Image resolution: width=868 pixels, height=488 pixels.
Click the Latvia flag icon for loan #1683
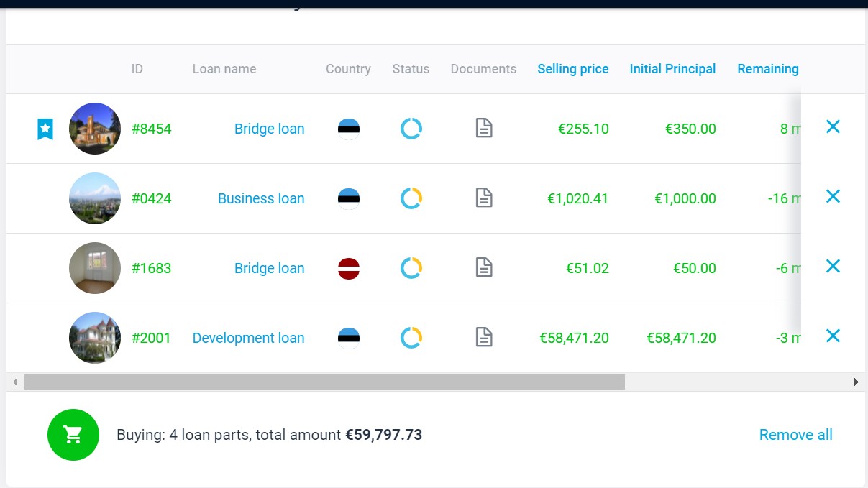click(349, 268)
